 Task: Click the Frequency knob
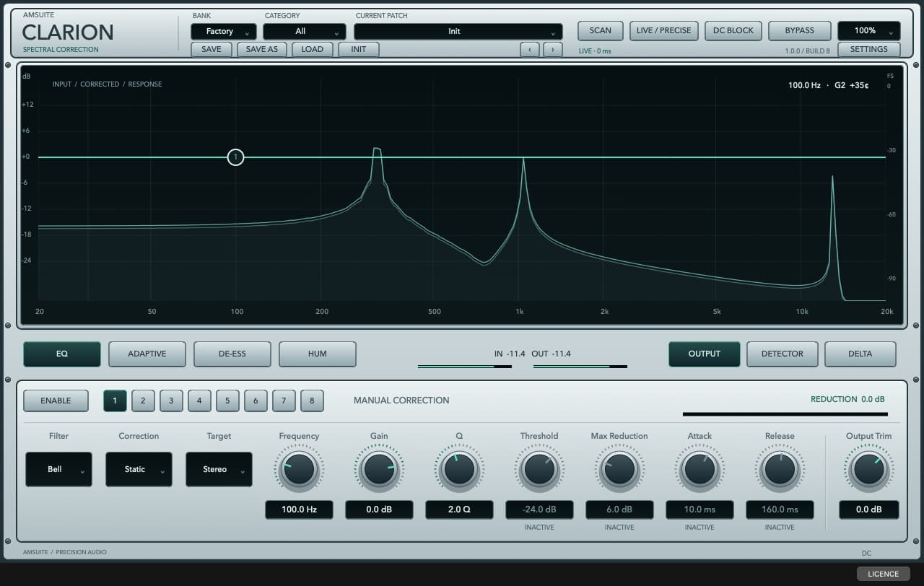coord(300,469)
